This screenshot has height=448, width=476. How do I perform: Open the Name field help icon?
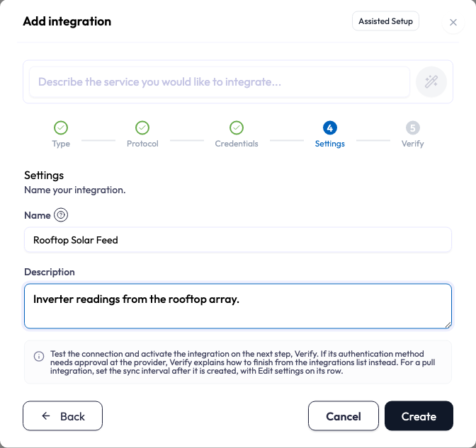[61, 215]
